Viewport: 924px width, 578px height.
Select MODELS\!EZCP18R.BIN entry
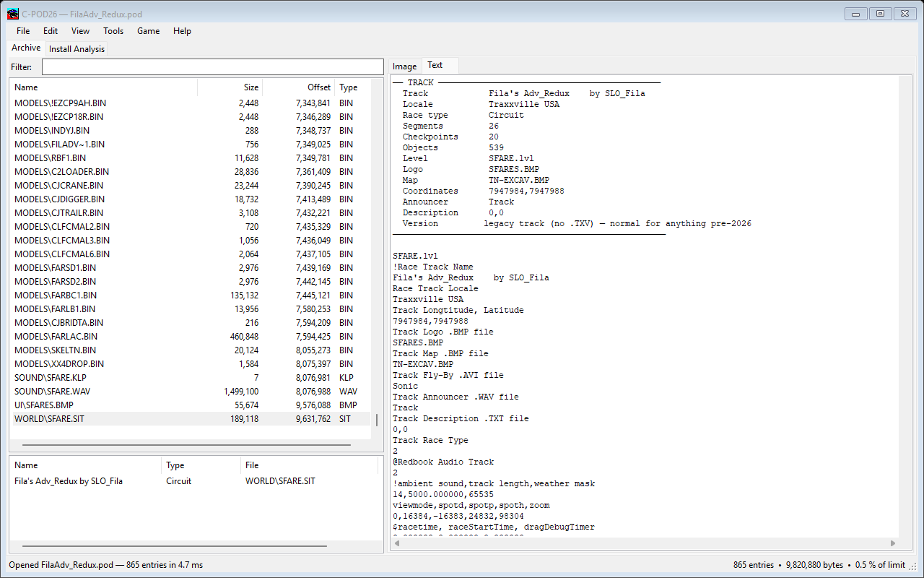click(191, 117)
